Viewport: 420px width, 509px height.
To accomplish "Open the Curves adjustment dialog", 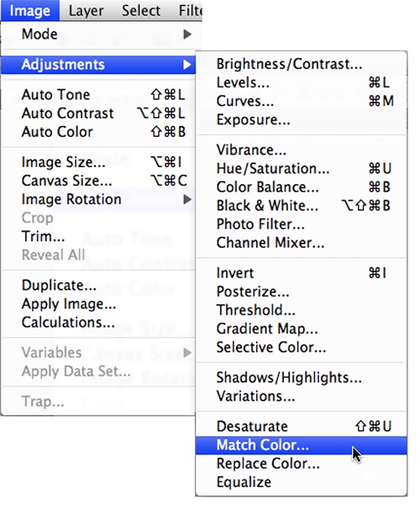I will 302,101.
